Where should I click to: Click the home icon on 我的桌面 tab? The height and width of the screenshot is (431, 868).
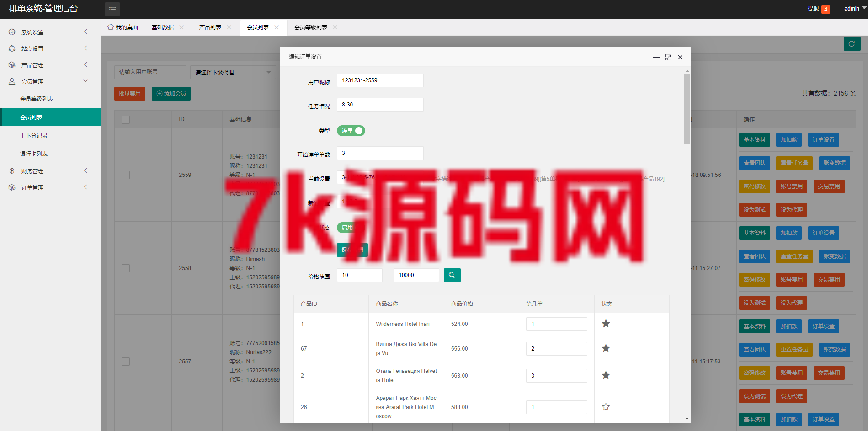[110, 27]
